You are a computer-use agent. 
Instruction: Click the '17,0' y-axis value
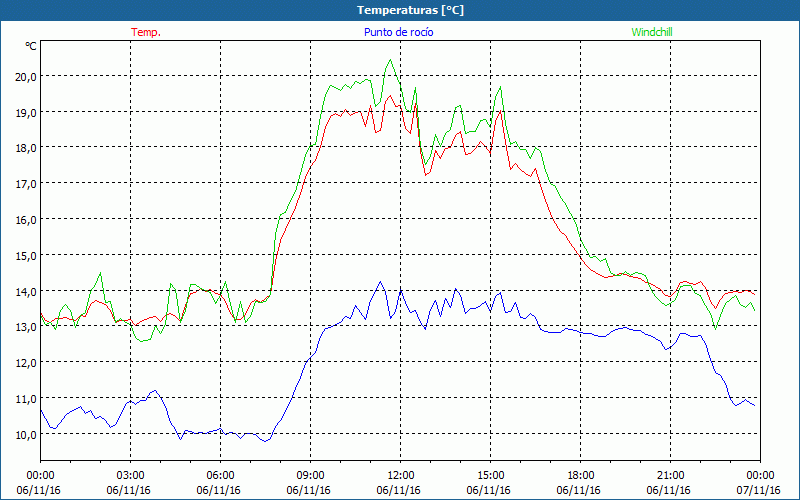coord(27,184)
